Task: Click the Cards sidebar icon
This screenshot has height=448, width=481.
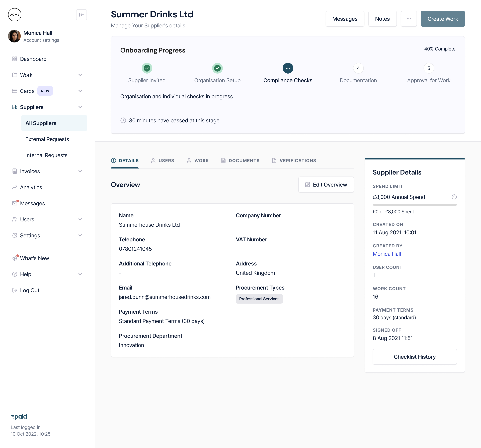Action: [14, 91]
